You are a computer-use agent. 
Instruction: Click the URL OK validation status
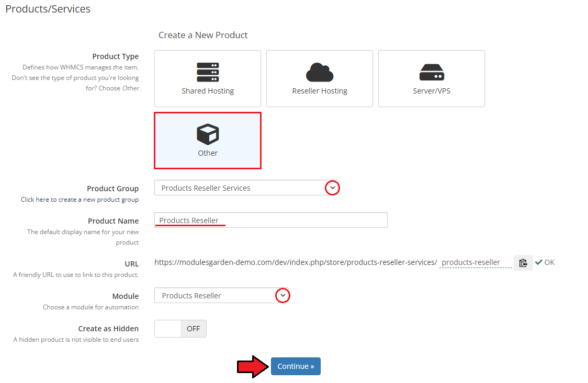click(545, 262)
